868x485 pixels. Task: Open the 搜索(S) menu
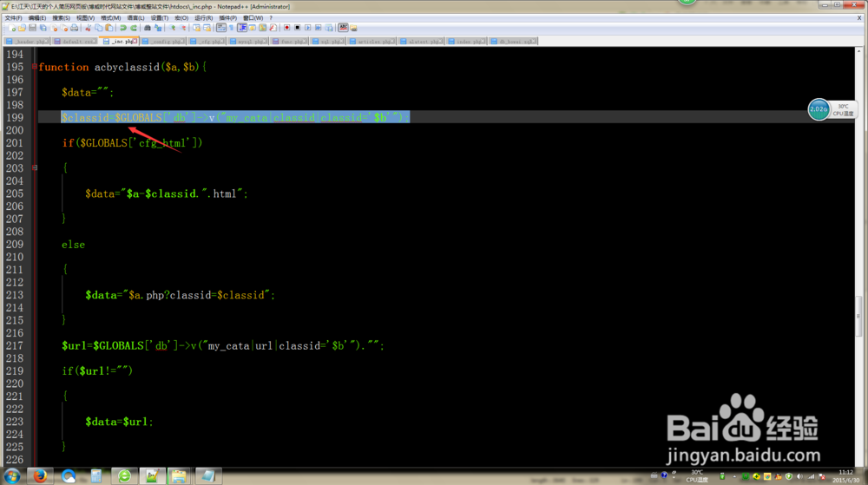click(61, 17)
